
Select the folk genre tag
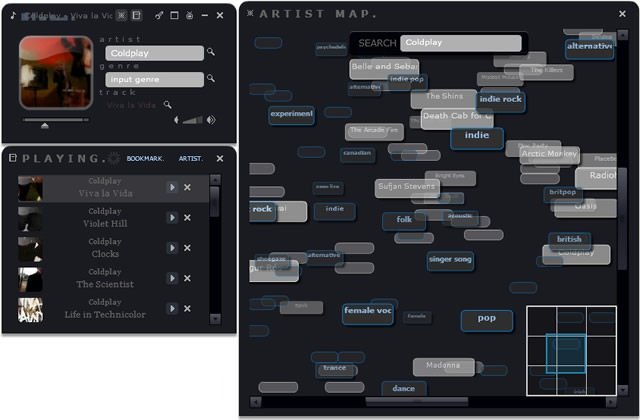click(x=404, y=220)
